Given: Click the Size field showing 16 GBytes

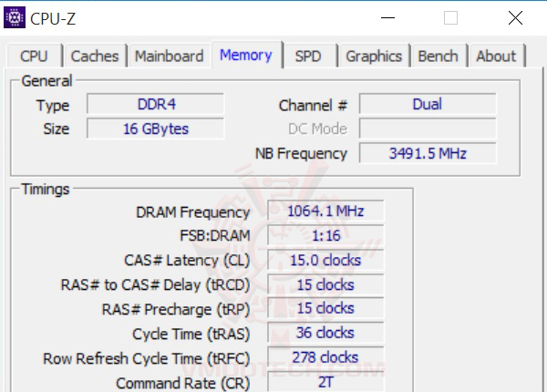Looking at the screenshot, I should (x=155, y=129).
